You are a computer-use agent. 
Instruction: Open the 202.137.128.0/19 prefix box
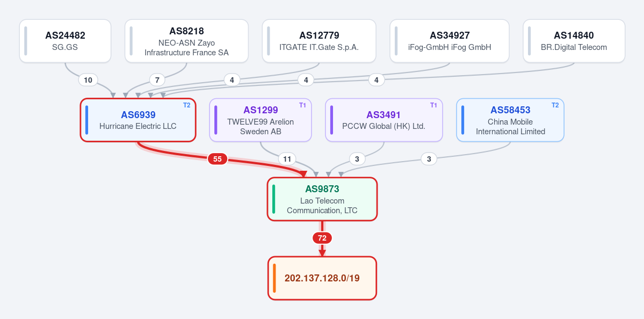coord(322,278)
